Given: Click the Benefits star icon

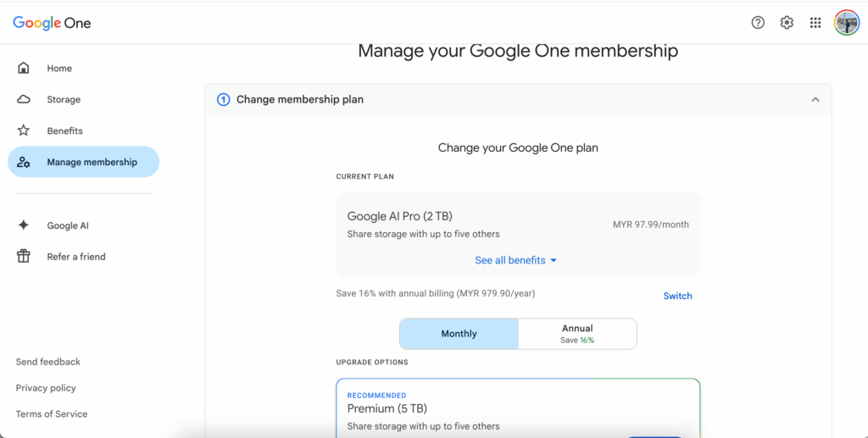Looking at the screenshot, I should [24, 131].
